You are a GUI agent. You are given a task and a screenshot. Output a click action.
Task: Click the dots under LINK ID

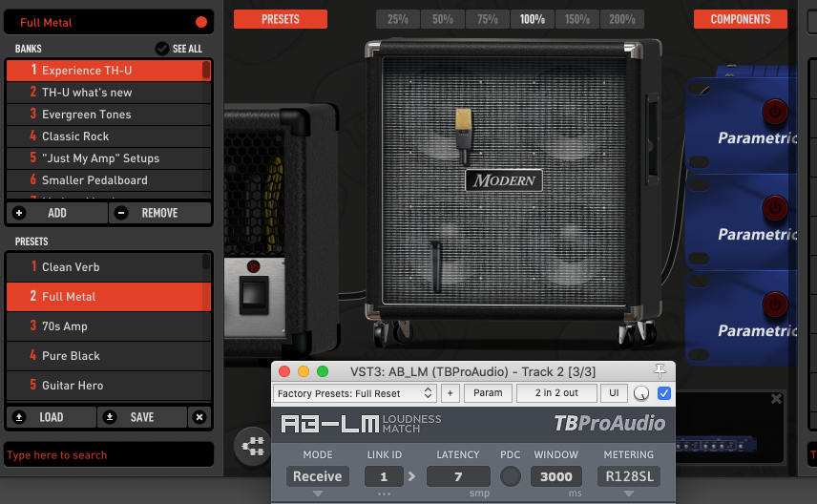pos(384,493)
